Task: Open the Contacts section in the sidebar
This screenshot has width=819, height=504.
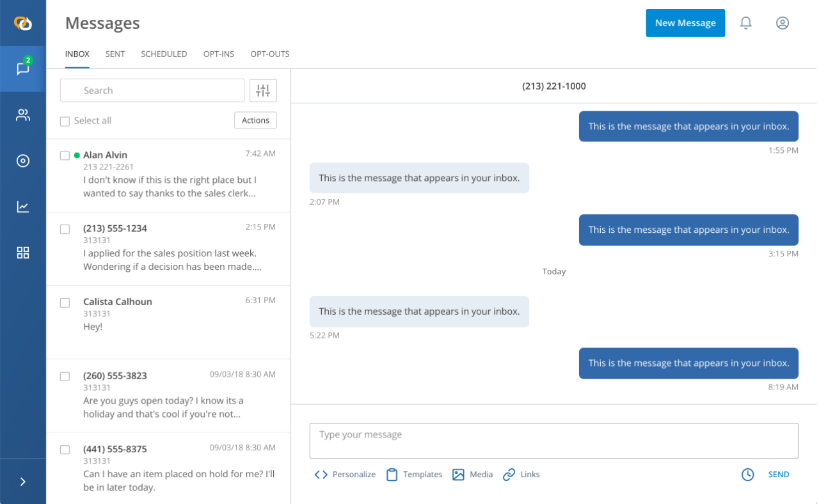Action: pyautogui.click(x=23, y=115)
